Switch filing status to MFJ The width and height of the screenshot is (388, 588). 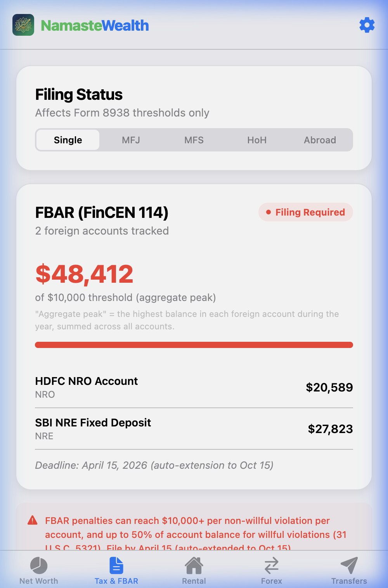click(131, 140)
